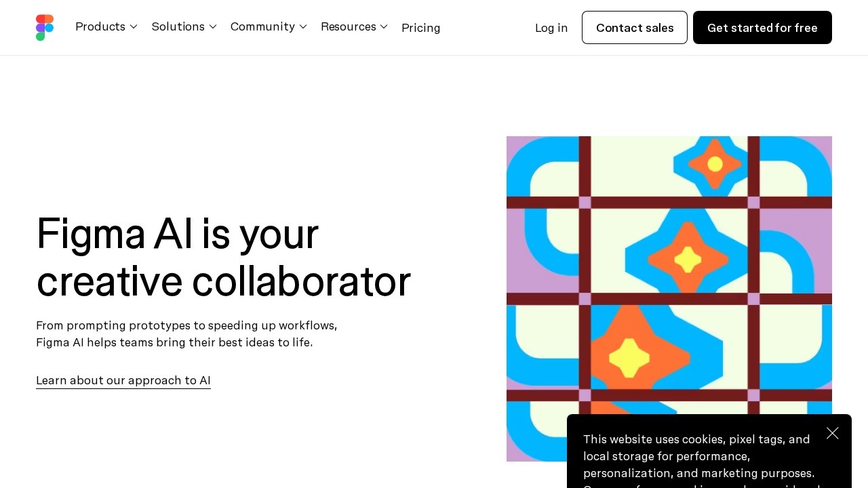The height and width of the screenshot is (488, 868).
Task: Click the Figma logo
Action: [45, 28]
